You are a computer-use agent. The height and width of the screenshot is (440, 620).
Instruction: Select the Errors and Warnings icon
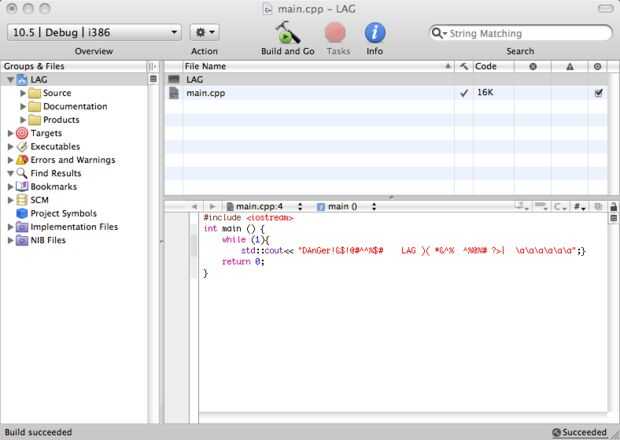pyautogui.click(x=22, y=160)
